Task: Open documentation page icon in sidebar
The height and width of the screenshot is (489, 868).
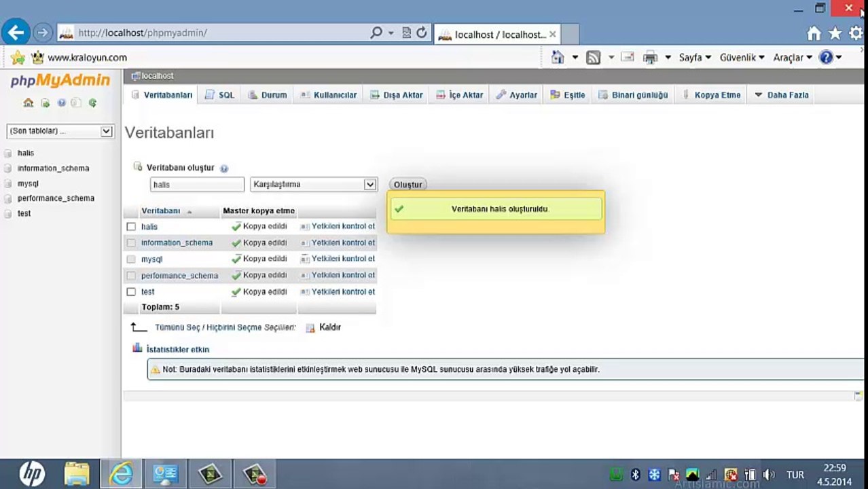Action: 76,103
